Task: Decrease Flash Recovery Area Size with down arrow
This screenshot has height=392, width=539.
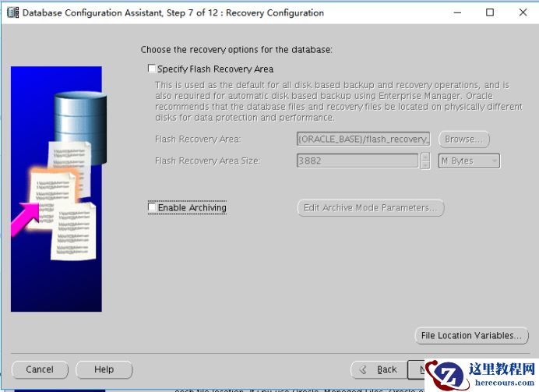Action: (425, 165)
